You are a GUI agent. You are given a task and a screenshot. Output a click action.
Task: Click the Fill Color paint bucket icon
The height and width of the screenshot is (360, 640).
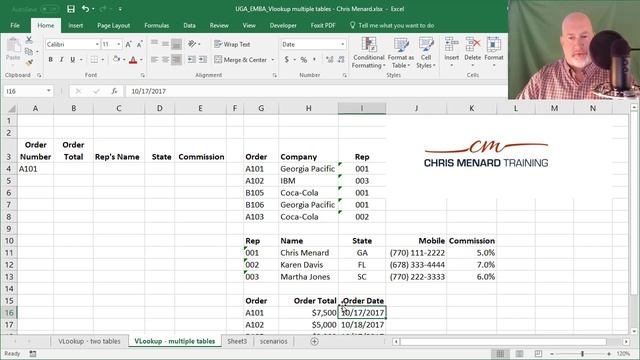click(x=117, y=60)
